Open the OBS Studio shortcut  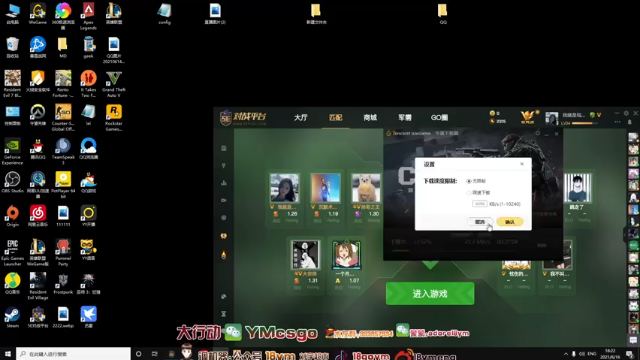(x=12, y=182)
